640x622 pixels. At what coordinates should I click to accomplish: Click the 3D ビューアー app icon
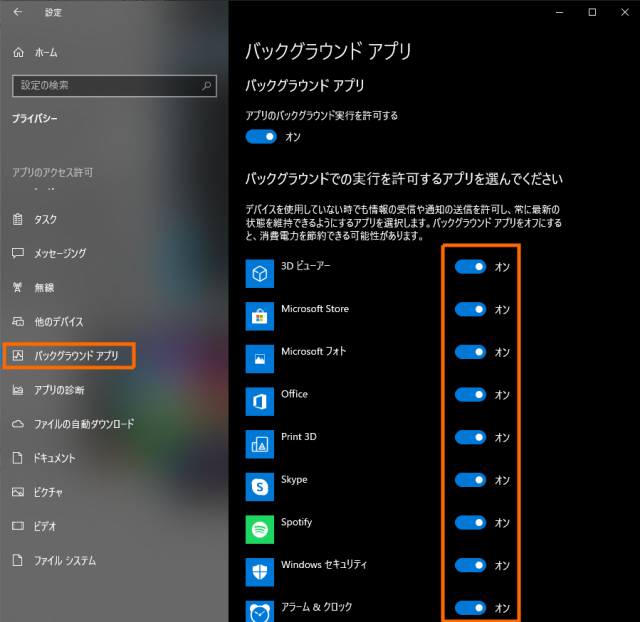pos(259,273)
